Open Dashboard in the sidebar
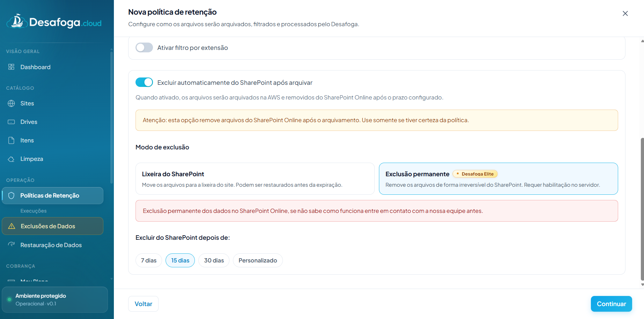The width and height of the screenshot is (644, 319). [53, 67]
